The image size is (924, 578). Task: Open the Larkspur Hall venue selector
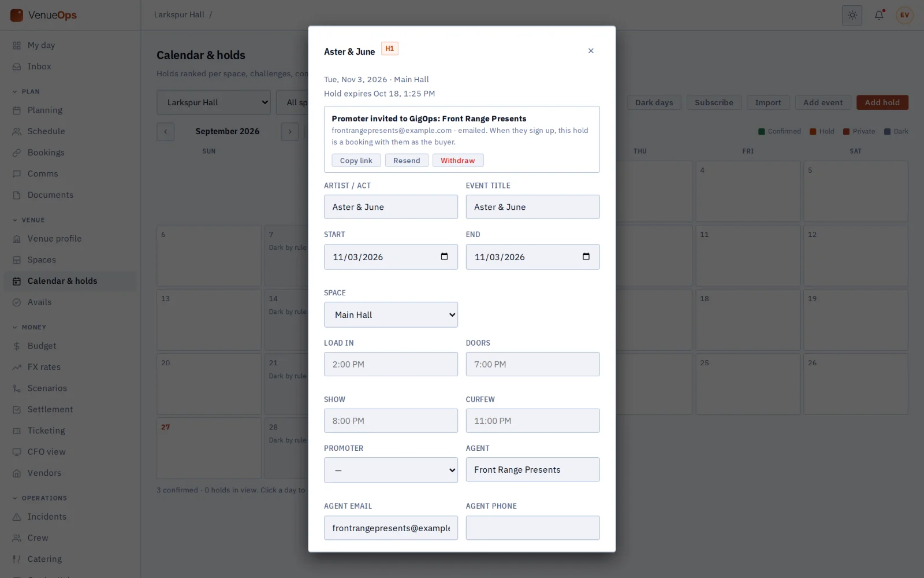pos(214,102)
